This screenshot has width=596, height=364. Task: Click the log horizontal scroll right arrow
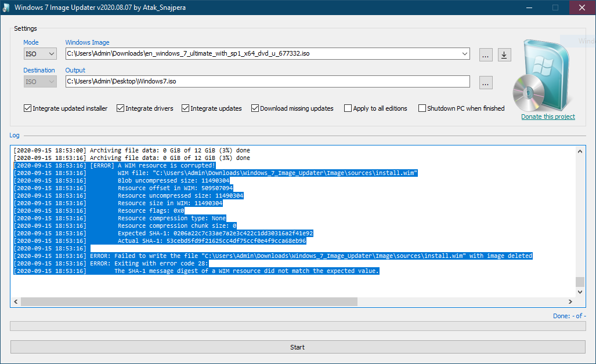(570, 302)
